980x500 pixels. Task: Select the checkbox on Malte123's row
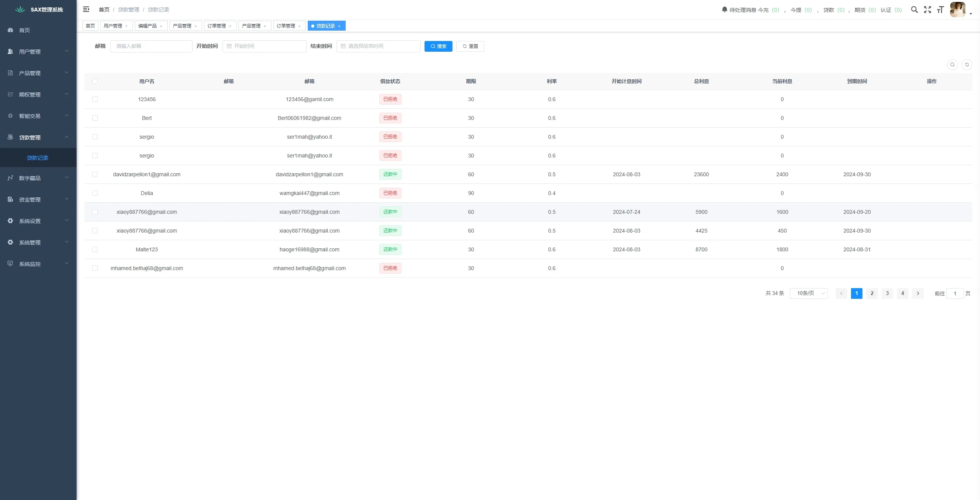click(95, 249)
